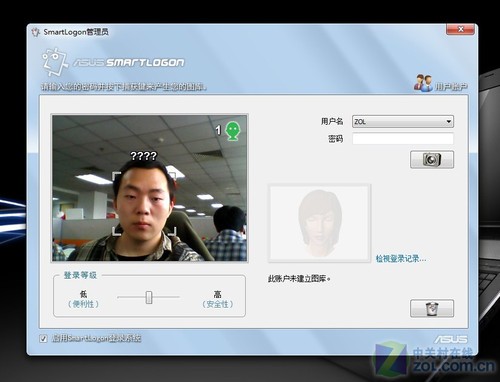500x382 pixels.
Task: Click the webcam preview image
Action: coord(150,188)
